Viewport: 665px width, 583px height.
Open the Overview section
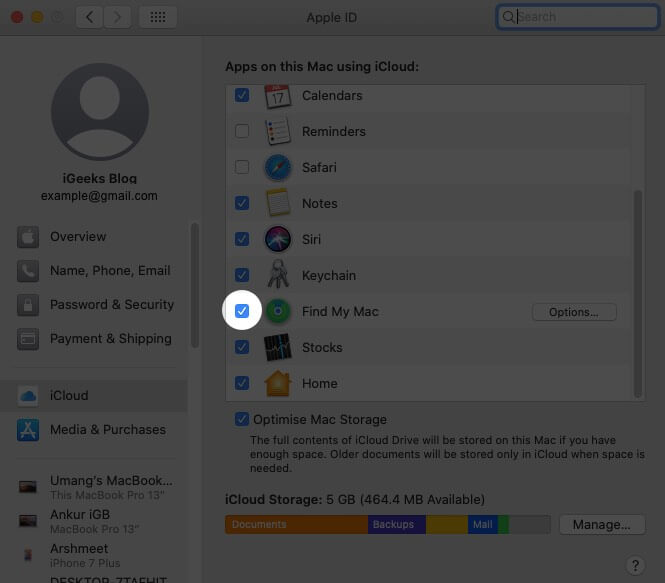pos(93,237)
